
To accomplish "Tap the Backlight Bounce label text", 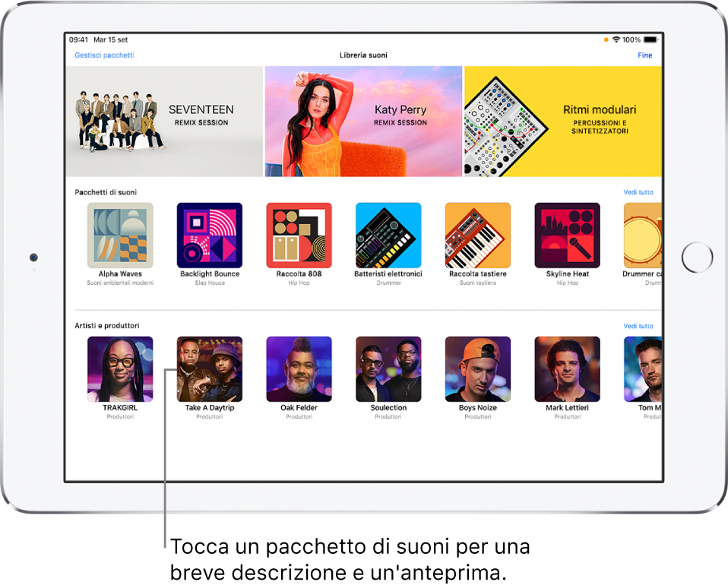I will pos(210,273).
